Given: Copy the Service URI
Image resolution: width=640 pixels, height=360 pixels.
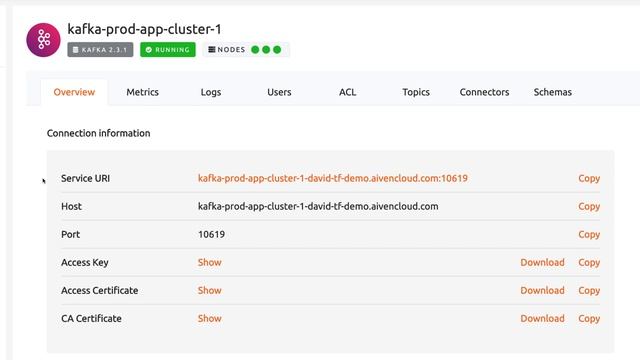Looking at the screenshot, I should tap(589, 178).
